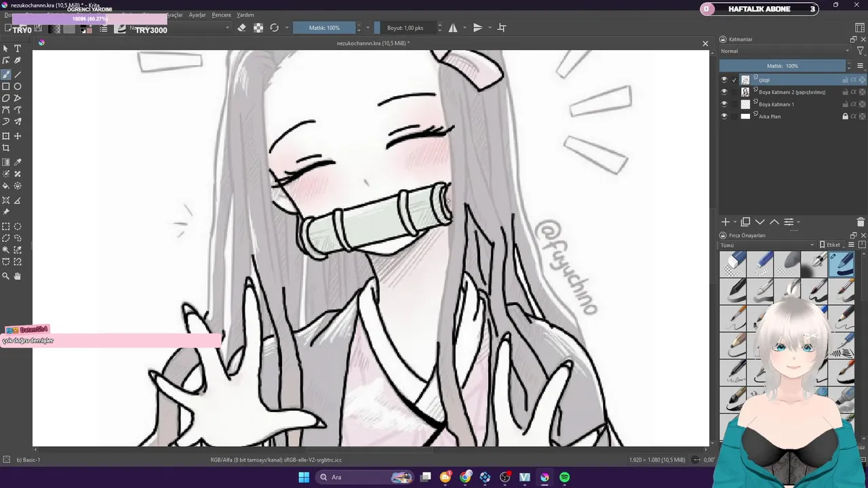This screenshot has height=488, width=868.
Task: Select the Fill bucket tool
Action: (6, 186)
